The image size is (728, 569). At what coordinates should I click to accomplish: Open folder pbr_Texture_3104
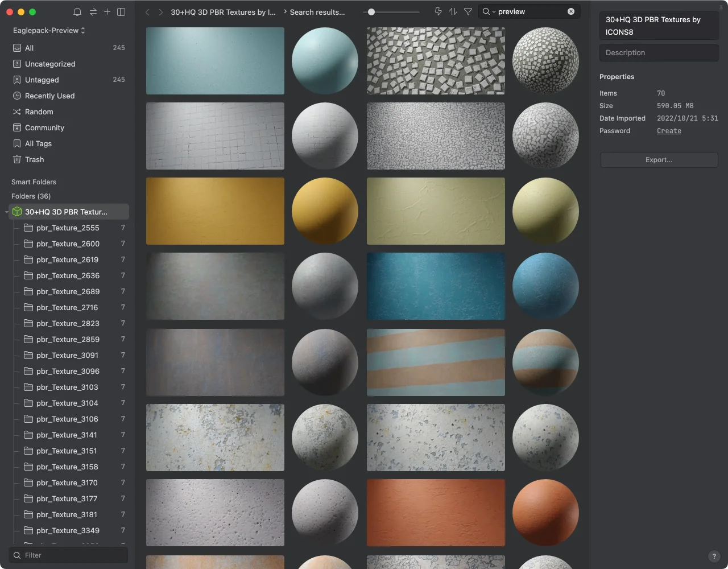69,403
